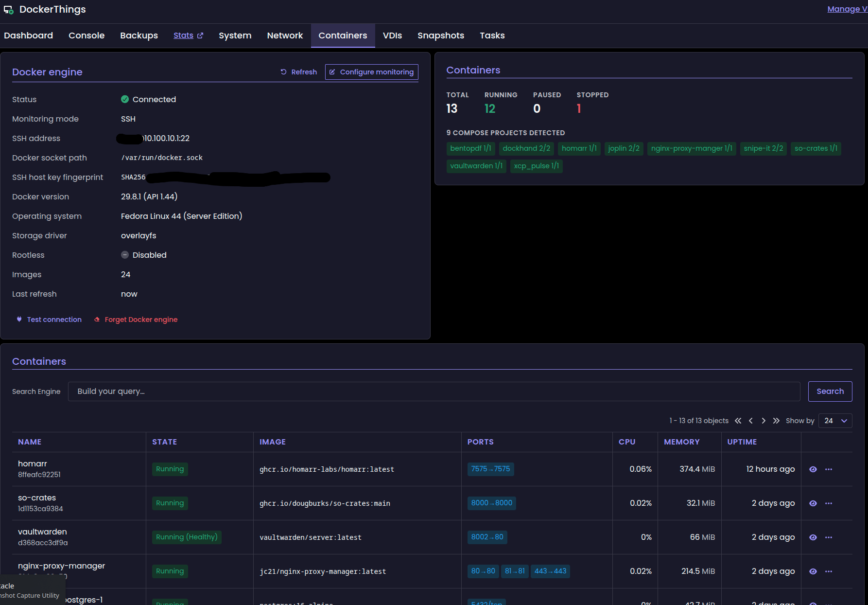
Task: Switch to the Dashboard tab
Action: 29,36
